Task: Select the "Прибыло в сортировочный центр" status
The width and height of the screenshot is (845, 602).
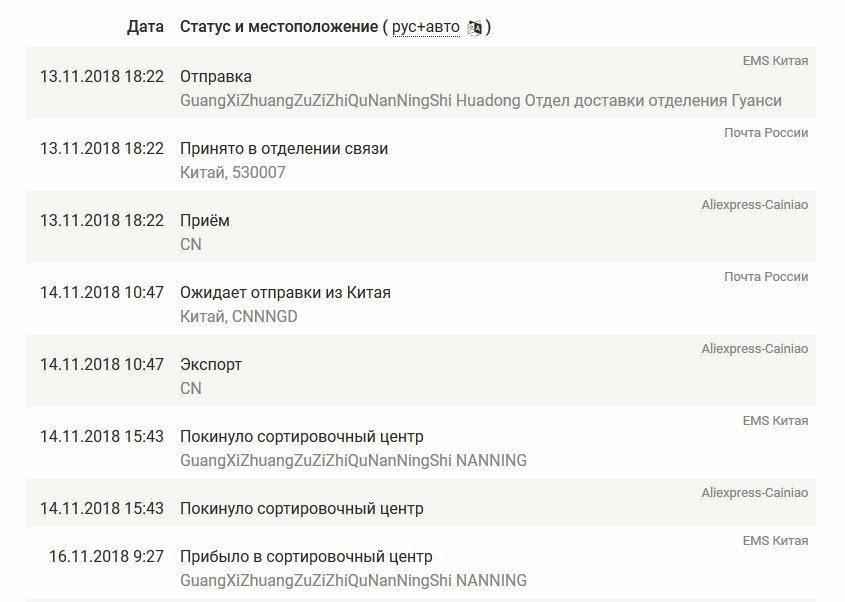Action: point(306,557)
